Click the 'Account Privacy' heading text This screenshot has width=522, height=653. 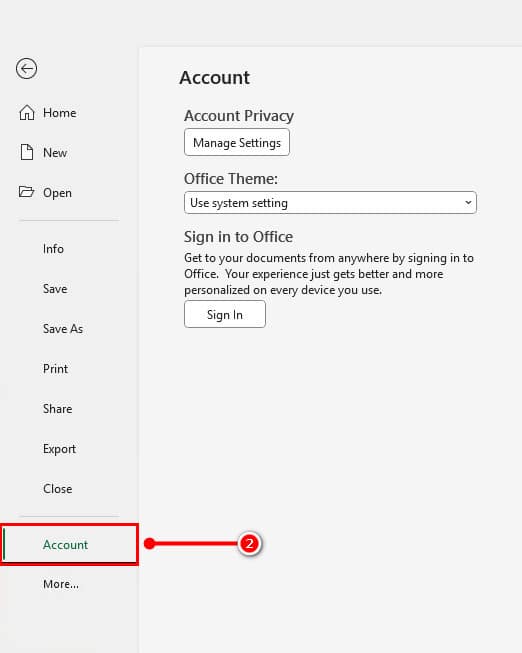pyautogui.click(x=239, y=116)
